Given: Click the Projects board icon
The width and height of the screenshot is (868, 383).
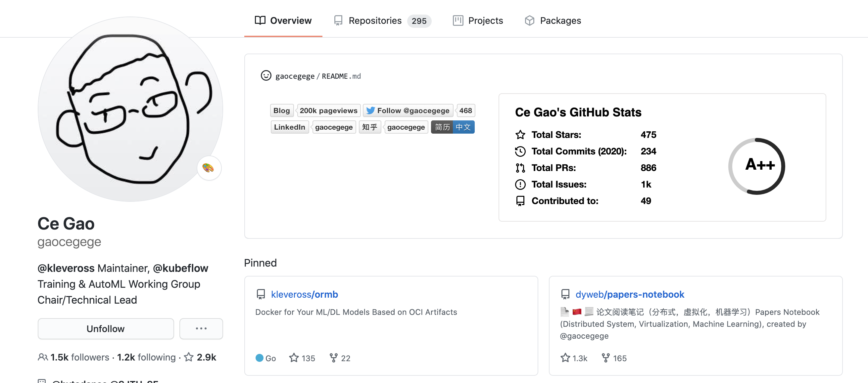Looking at the screenshot, I should (x=458, y=21).
